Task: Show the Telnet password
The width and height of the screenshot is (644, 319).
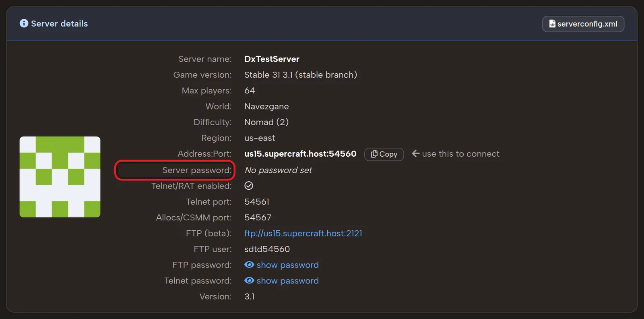Action: click(x=281, y=281)
